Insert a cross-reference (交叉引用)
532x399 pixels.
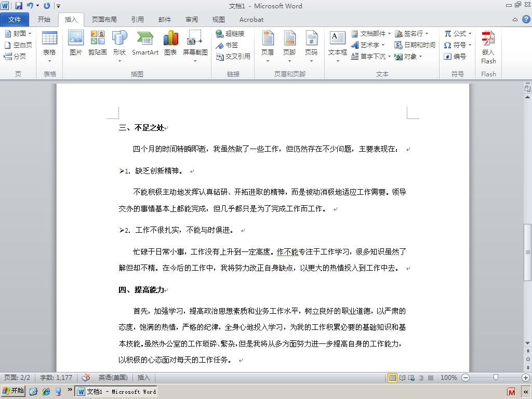233,56
